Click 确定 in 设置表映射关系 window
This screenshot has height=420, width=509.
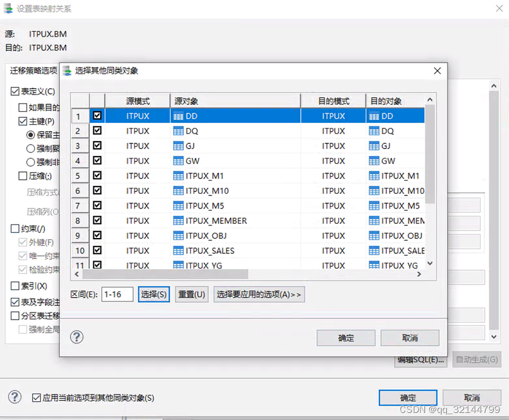(408, 398)
